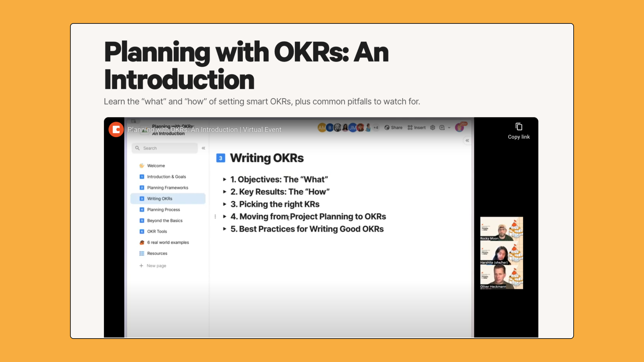Open the Planning Frameworks page in sidebar
Viewport: 644px width, 362px height.
[167, 188]
